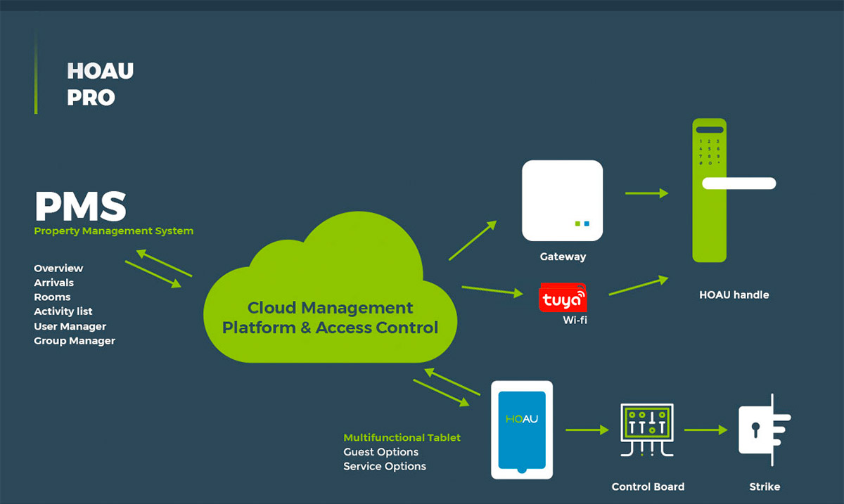Click the Gateway status indicator lights

pyautogui.click(x=582, y=224)
